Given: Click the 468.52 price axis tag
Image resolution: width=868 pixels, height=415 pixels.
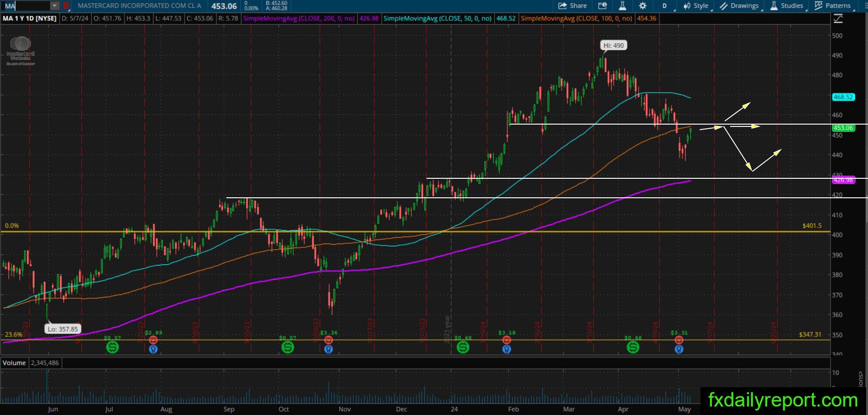Looking at the screenshot, I should click(x=843, y=97).
